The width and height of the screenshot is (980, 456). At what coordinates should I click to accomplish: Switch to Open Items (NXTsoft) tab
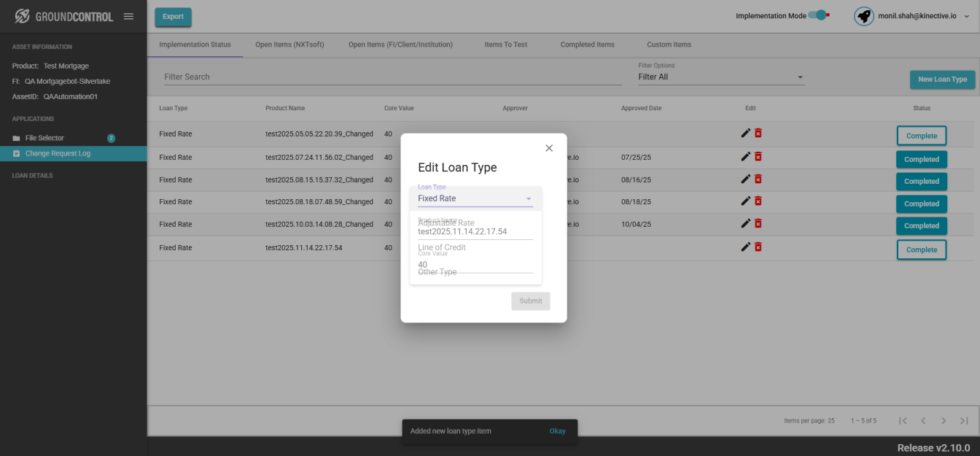[x=289, y=45]
